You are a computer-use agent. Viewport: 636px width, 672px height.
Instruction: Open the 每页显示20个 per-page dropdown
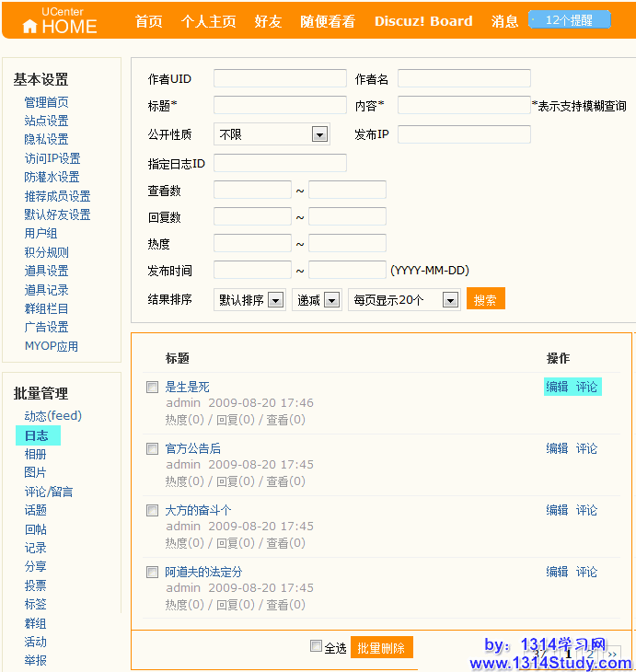tap(403, 300)
